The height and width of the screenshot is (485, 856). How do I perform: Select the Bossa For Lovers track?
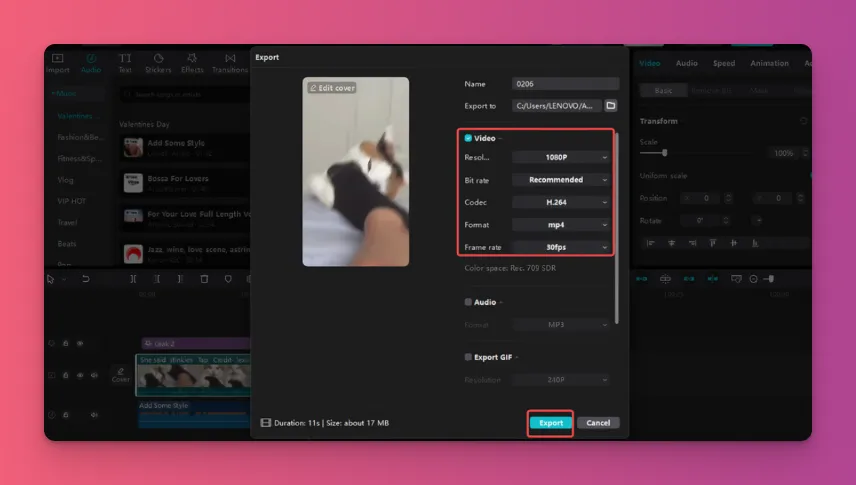point(185,182)
